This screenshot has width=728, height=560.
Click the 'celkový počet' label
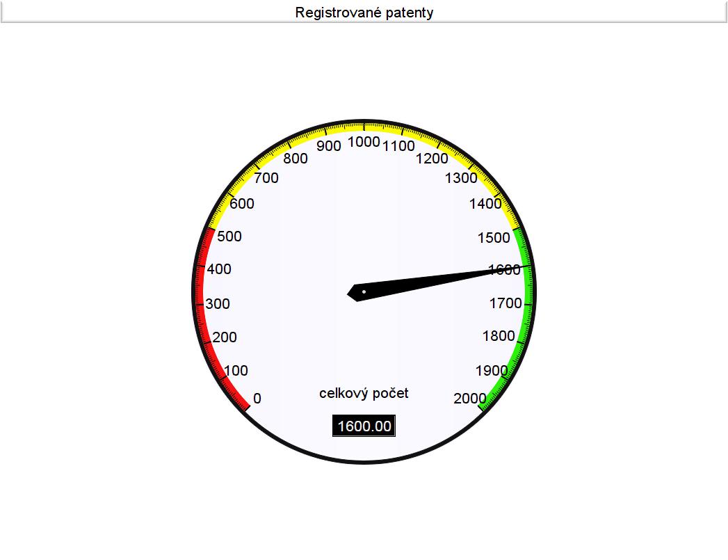(364, 393)
